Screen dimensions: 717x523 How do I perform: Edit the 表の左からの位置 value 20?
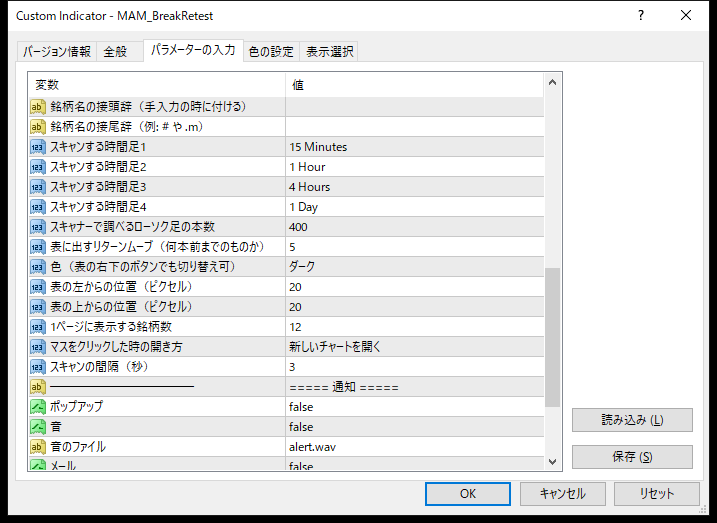pos(415,287)
